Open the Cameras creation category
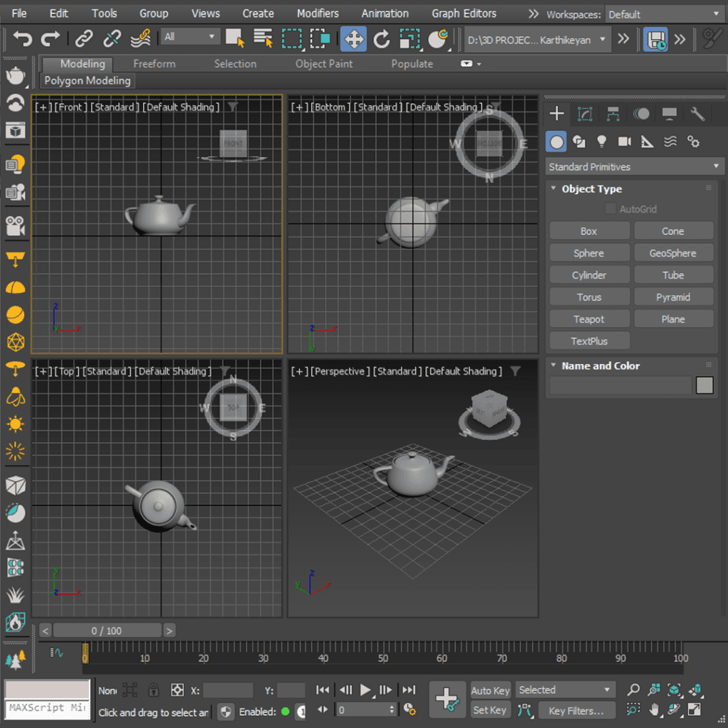This screenshot has height=728, width=728. 624,141
